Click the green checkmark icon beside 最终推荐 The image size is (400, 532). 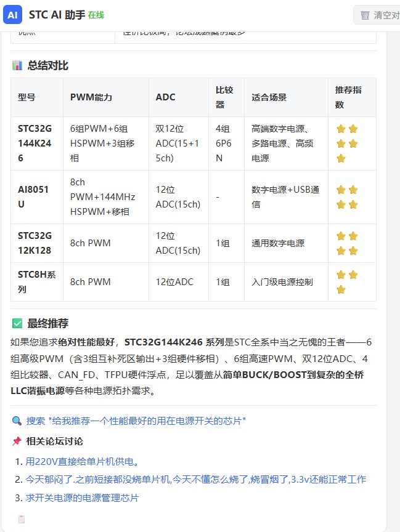pos(17,323)
